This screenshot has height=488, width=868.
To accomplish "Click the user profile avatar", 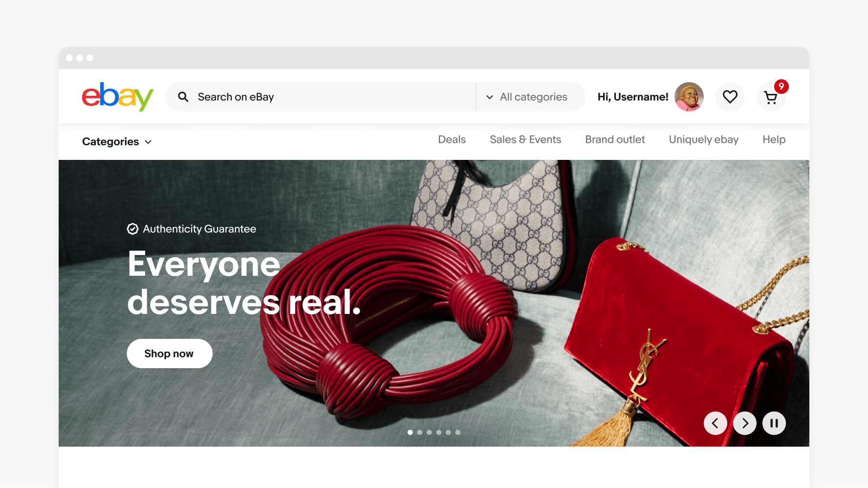I will point(689,97).
